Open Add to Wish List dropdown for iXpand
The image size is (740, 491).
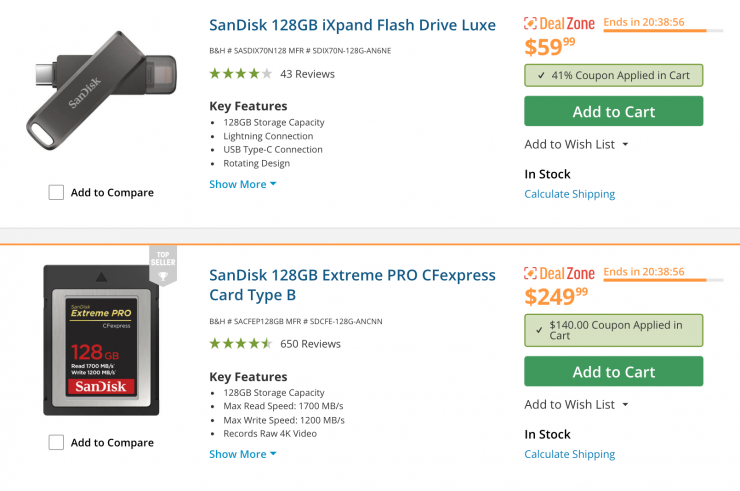576,144
